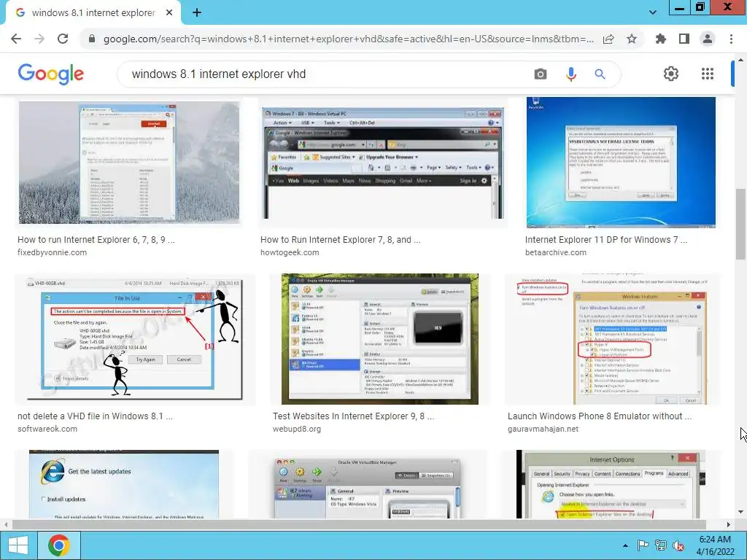This screenshot has height=560, width=747.
Task: Open the gauravmahajan Windows Features thumbnail
Action: 613,339
